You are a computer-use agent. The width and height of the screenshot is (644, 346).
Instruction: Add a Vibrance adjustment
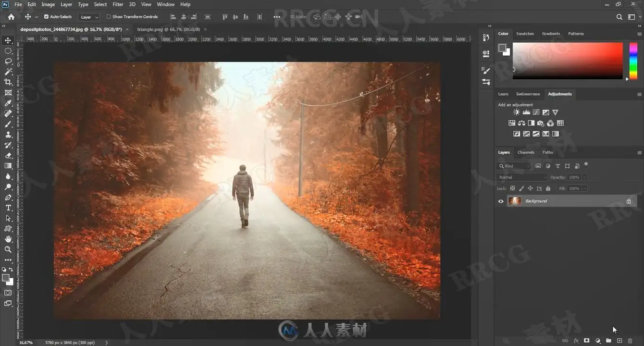pos(555,112)
